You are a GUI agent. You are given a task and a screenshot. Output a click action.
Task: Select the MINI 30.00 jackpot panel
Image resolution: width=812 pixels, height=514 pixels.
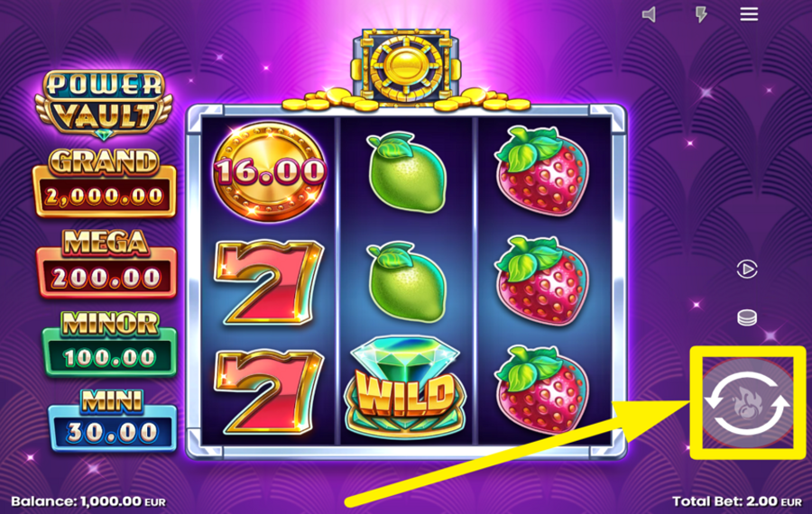point(113,420)
